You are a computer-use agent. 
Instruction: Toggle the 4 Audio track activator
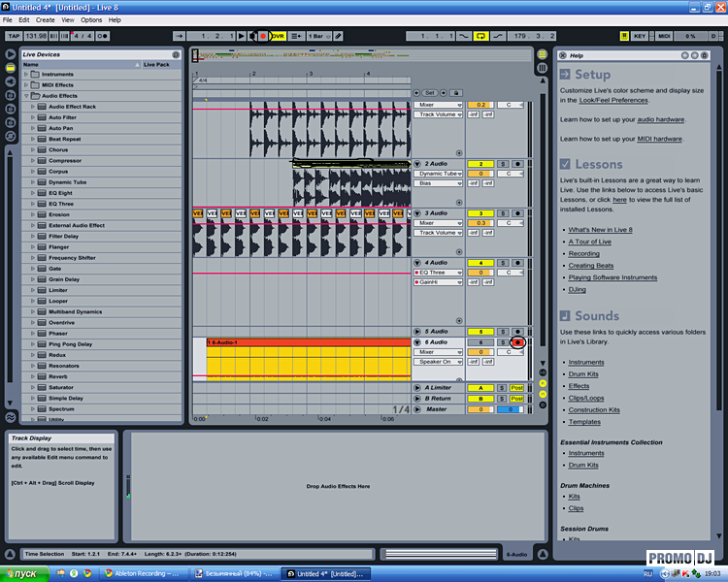pos(480,263)
